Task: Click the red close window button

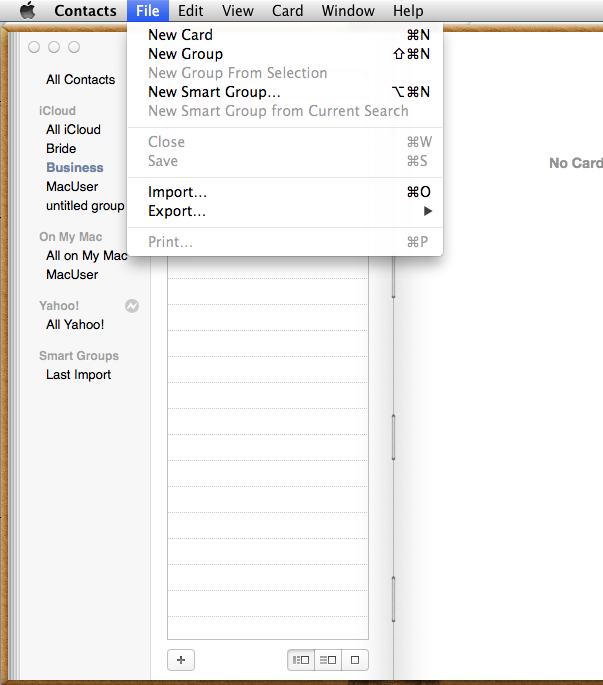Action: tap(34, 47)
